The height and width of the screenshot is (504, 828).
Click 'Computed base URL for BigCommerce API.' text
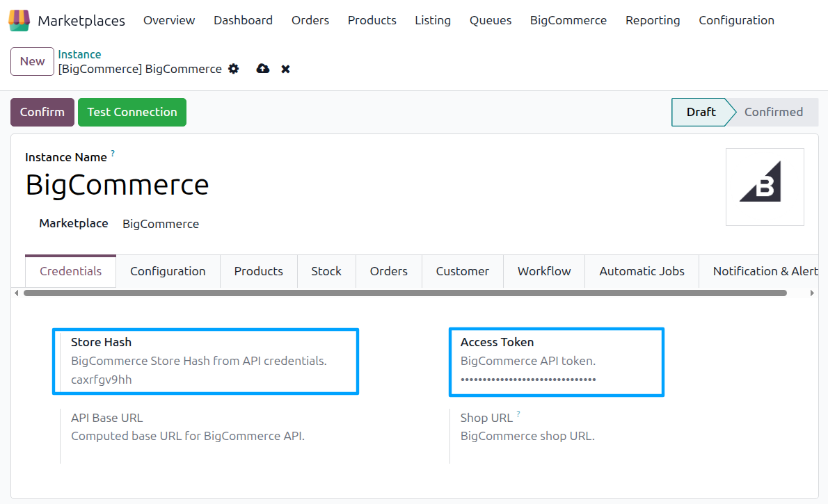[187, 436]
